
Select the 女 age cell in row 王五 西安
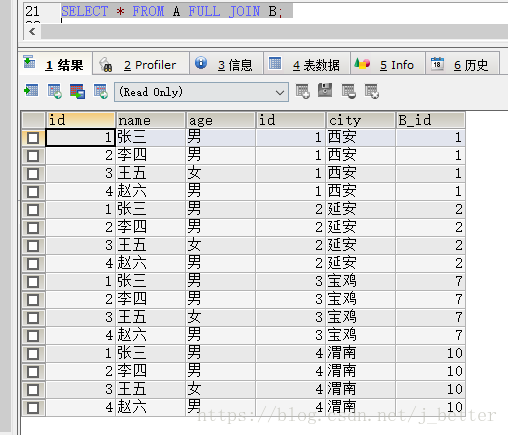pyautogui.click(x=220, y=173)
